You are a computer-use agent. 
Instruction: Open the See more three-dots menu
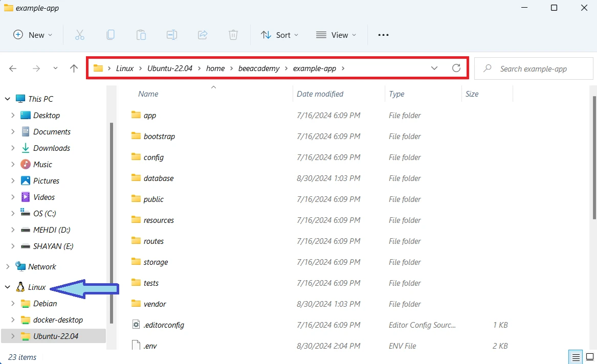[383, 35]
